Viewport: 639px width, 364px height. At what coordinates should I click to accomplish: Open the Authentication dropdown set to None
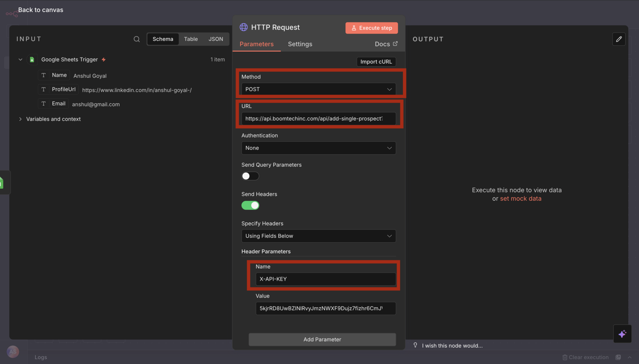pyautogui.click(x=319, y=148)
